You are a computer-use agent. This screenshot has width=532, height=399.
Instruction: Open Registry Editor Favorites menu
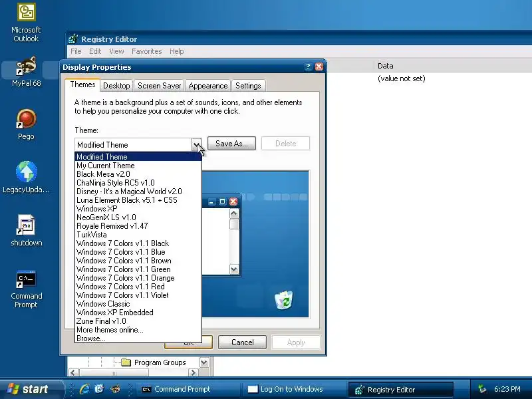pyautogui.click(x=146, y=51)
